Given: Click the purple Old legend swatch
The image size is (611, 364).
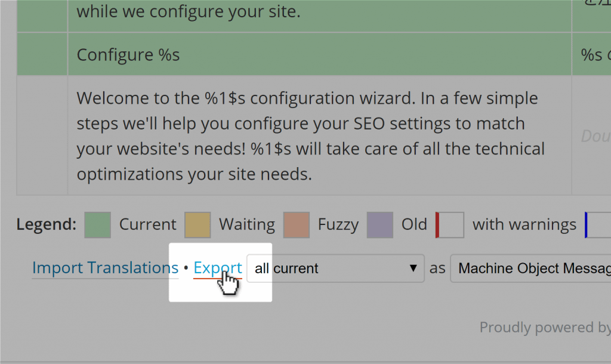Looking at the screenshot, I should click(380, 225).
